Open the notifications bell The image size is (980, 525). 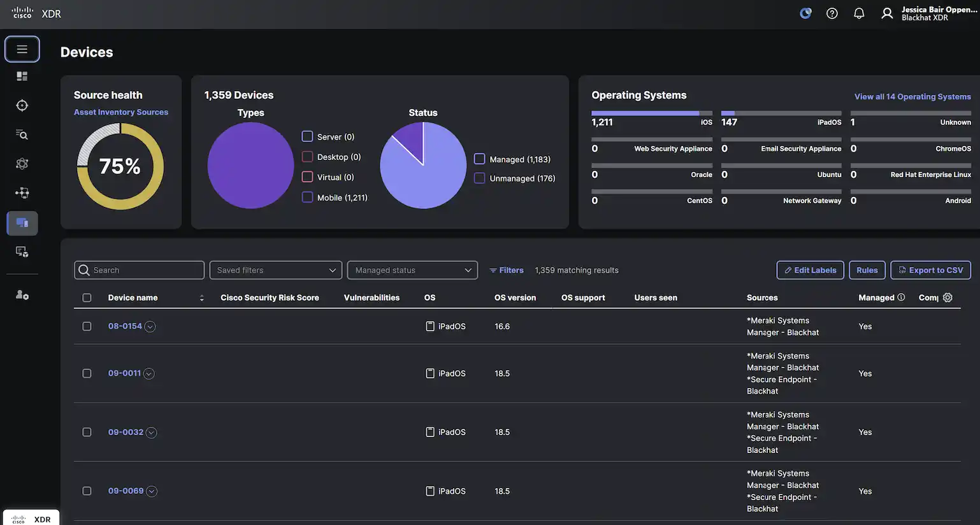coord(858,13)
